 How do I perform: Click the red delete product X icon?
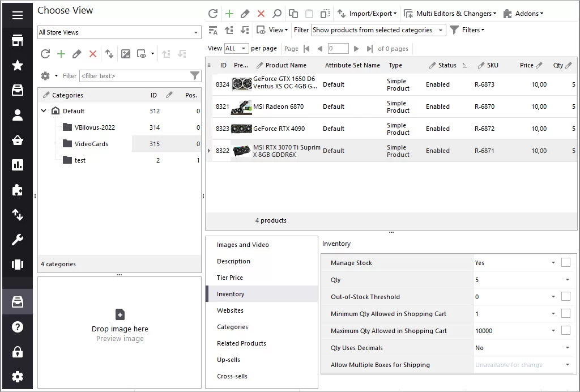pyautogui.click(x=261, y=14)
